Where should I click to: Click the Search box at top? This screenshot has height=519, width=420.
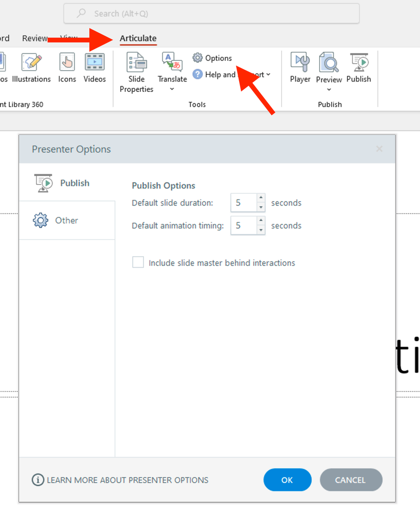click(212, 14)
